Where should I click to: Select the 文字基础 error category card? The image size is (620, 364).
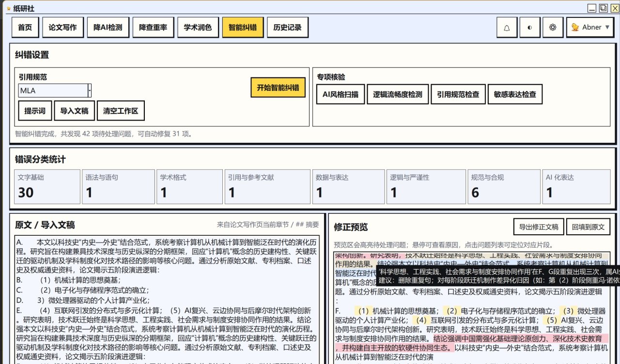pos(47,187)
